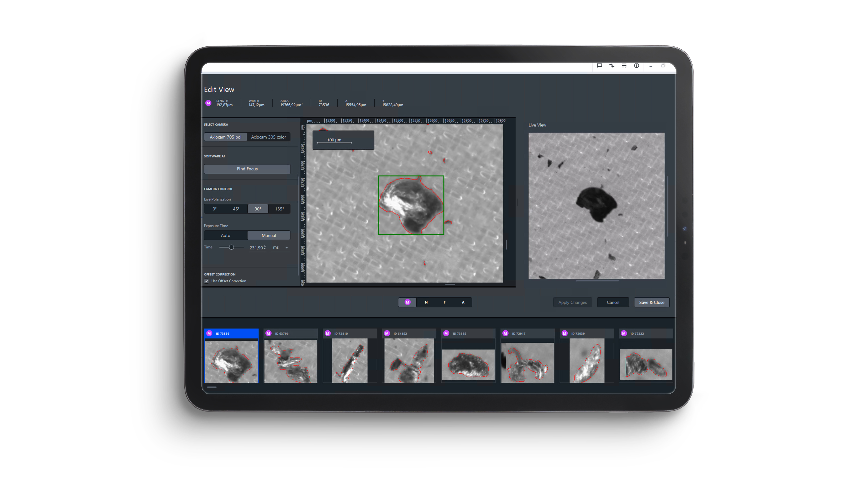Click the M badge on thumbnail ID 63796
868x488 pixels.
[268, 333]
